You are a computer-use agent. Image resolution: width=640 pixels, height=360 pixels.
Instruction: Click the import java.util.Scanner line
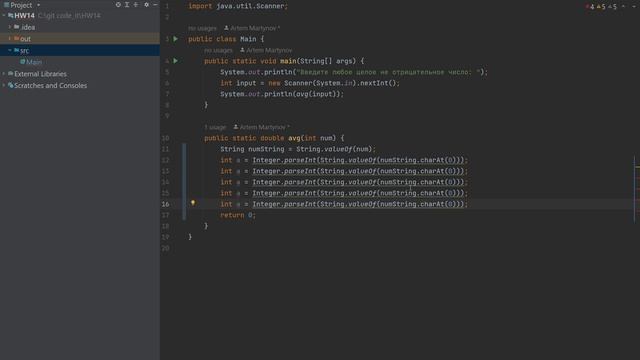[238, 6]
